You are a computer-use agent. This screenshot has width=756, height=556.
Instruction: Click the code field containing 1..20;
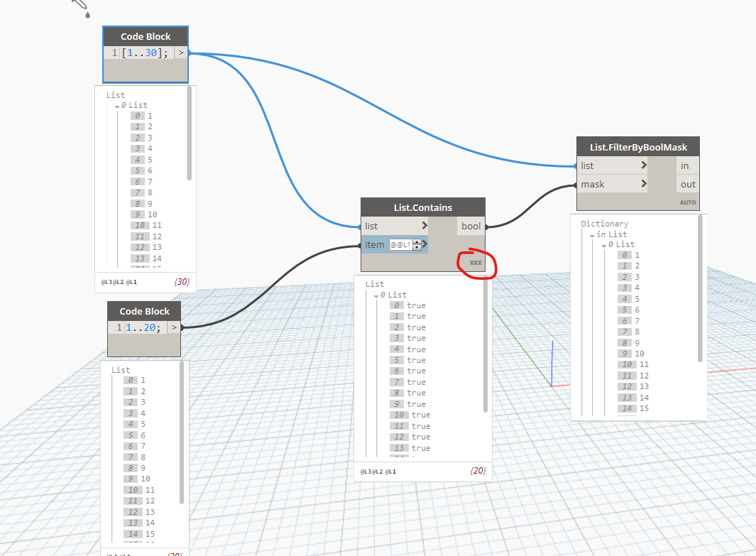143,327
